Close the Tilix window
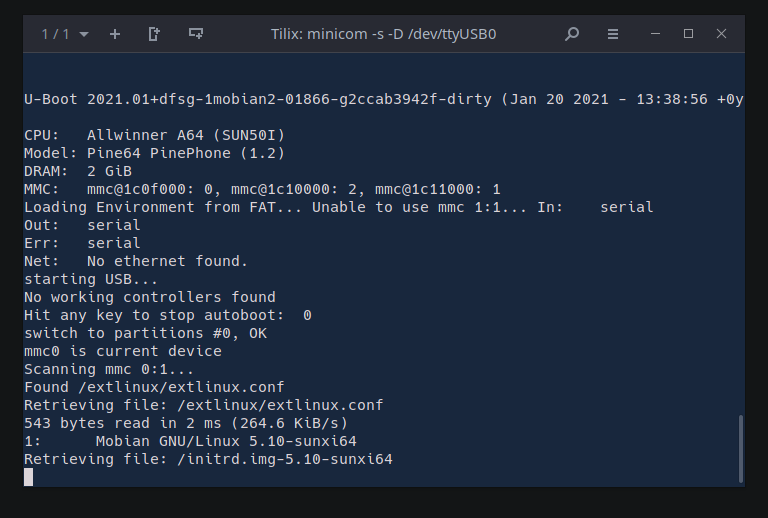The height and width of the screenshot is (518, 768). tap(721, 34)
